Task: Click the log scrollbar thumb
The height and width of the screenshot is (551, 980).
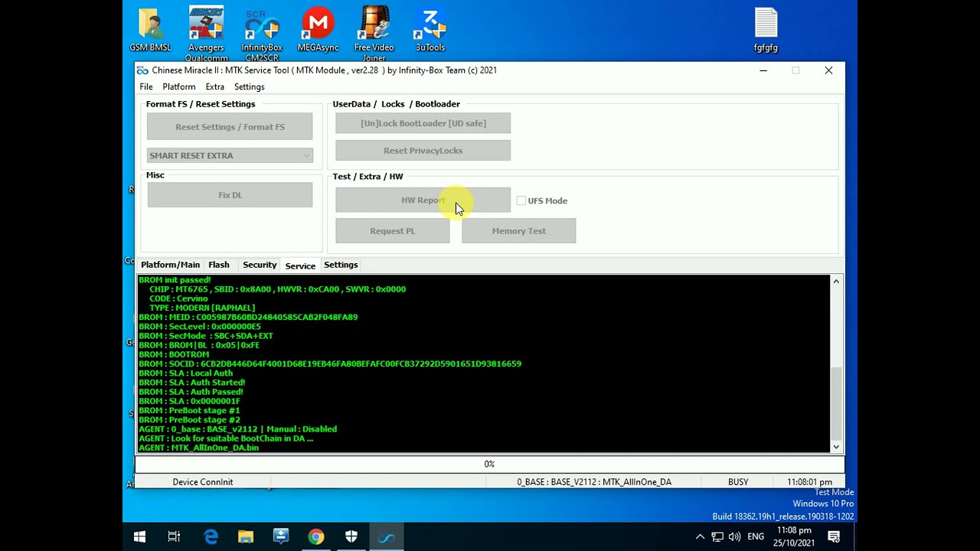Action: [x=836, y=403]
